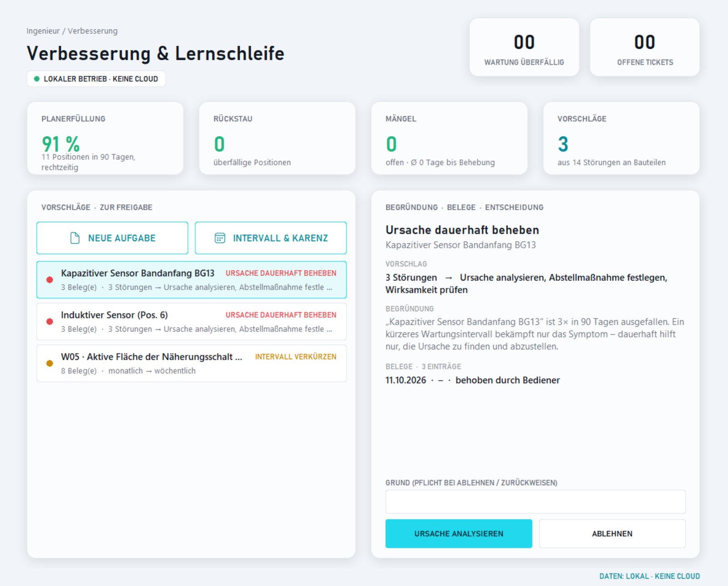Click the Vorschläge · Zur Freigabe panel header
This screenshot has width=728, height=586.
97,207
